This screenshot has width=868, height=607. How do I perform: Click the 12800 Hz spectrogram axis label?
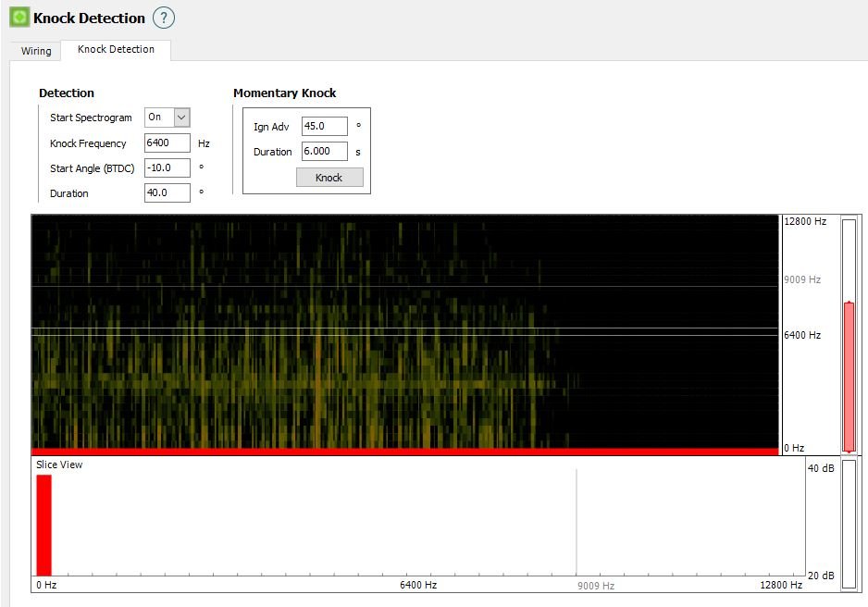tap(805, 221)
